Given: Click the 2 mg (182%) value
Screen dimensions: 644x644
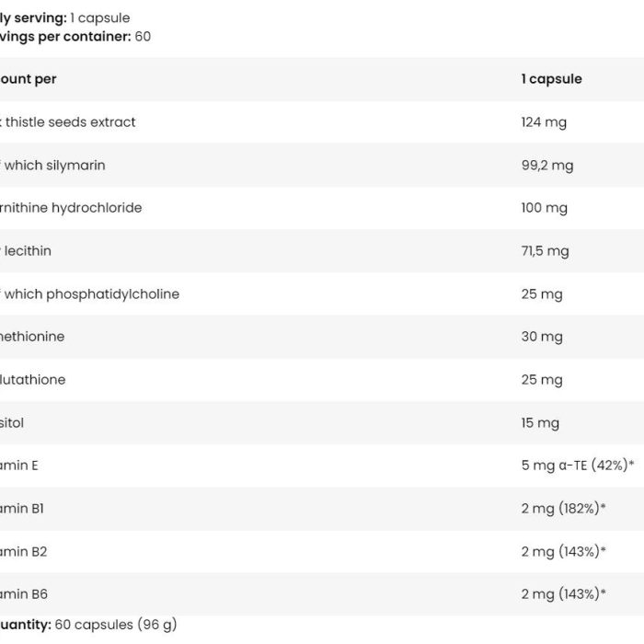Looking at the screenshot, I should point(563,509).
